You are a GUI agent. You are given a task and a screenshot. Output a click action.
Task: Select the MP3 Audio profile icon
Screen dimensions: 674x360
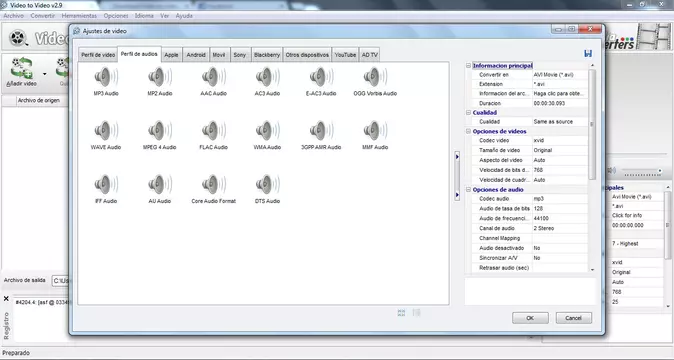(106, 78)
